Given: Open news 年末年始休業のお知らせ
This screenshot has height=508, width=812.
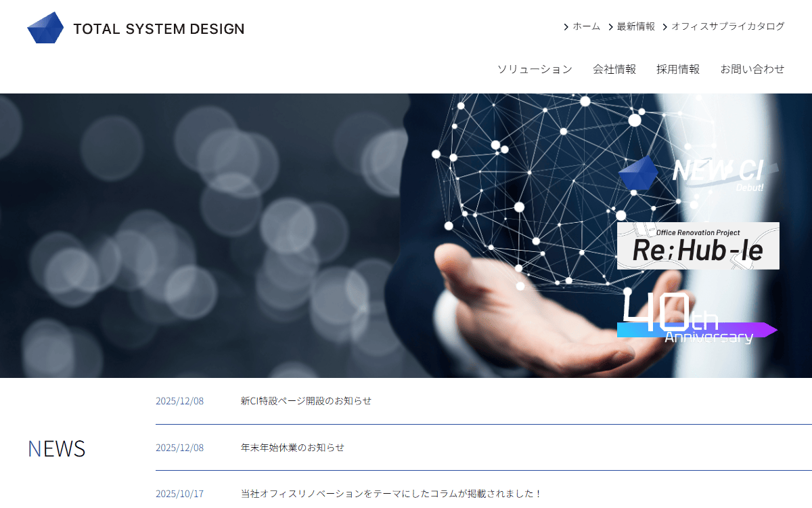Looking at the screenshot, I should (x=292, y=448).
